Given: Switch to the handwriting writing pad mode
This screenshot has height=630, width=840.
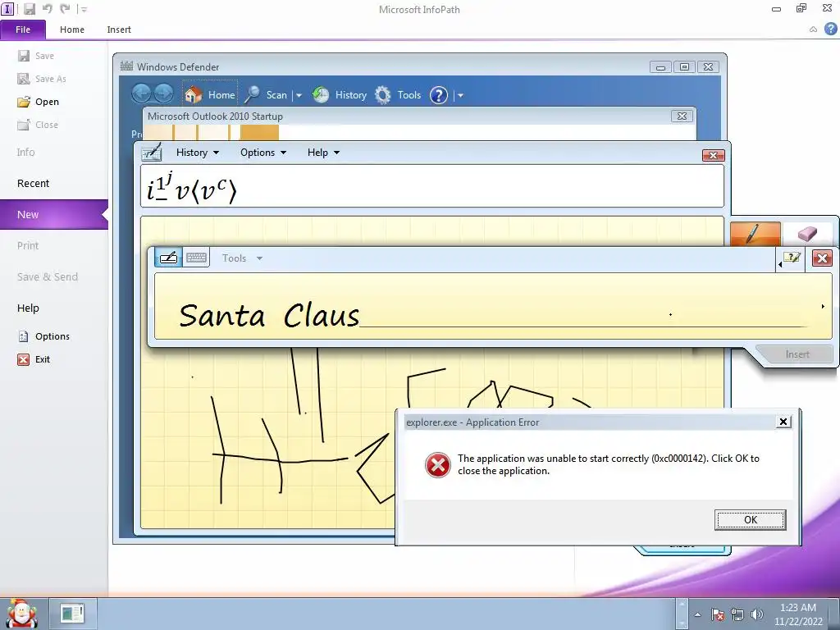Looking at the screenshot, I should [x=168, y=258].
